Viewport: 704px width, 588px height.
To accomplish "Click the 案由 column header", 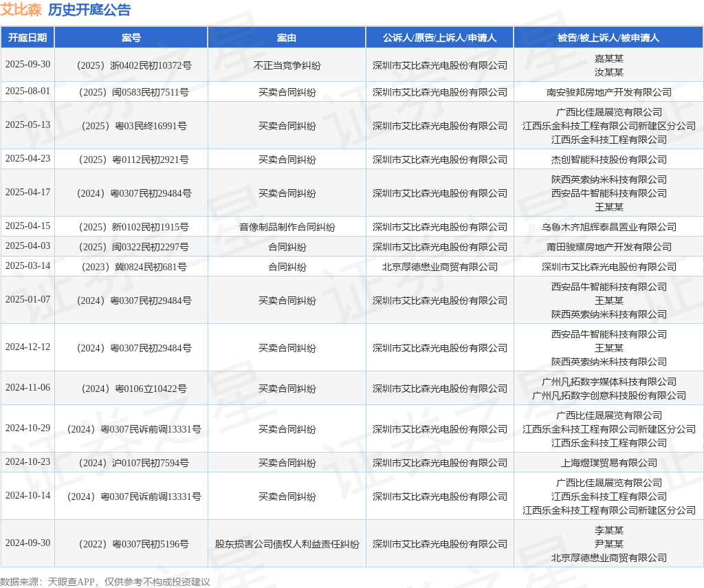I will (x=287, y=38).
